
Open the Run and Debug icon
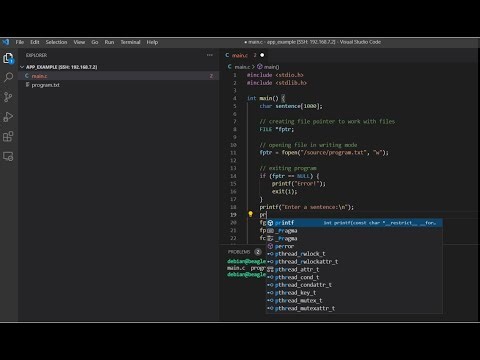[8, 117]
